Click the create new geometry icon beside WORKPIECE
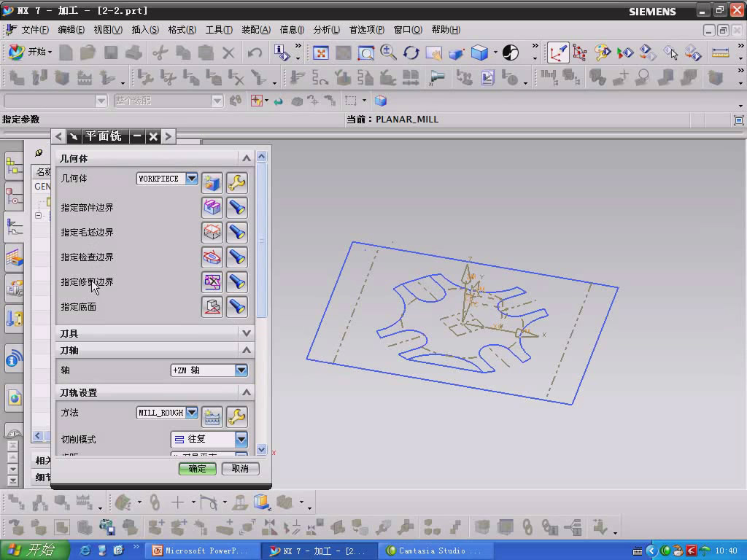Image resolution: width=747 pixels, height=560 pixels. pyautogui.click(x=212, y=182)
